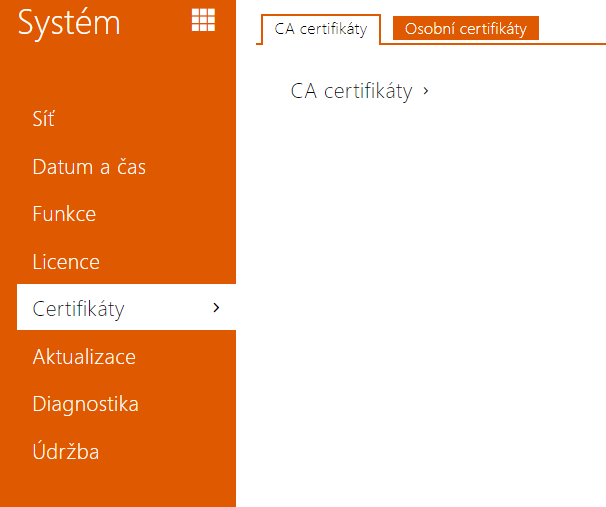Navigate to Aktualizace
The image size is (606, 507).
pyautogui.click(x=84, y=356)
